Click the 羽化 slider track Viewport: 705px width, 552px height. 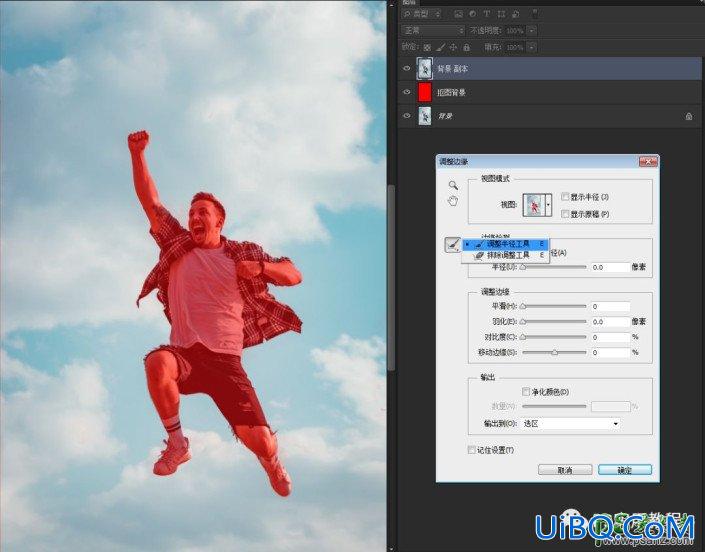click(x=554, y=322)
